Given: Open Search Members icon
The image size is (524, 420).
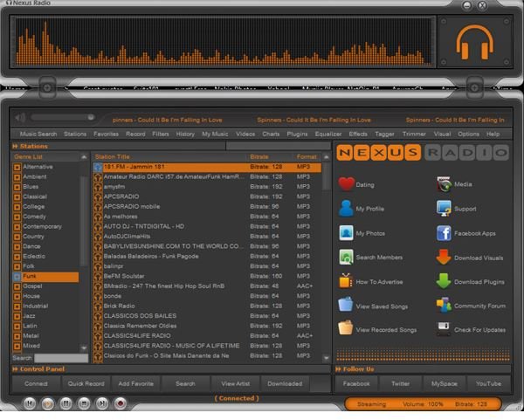Looking at the screenshot, I should pyautogui.click(x=346, y=258).
